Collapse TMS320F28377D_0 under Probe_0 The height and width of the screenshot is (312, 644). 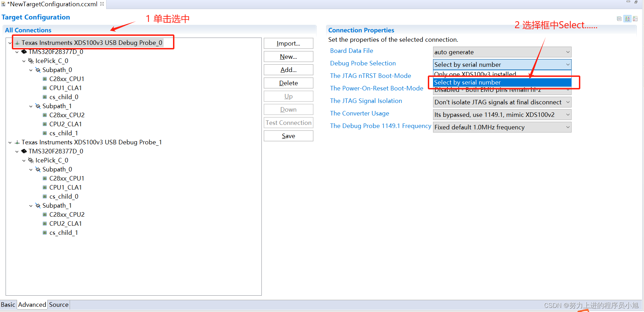click(x=17, y=52)
